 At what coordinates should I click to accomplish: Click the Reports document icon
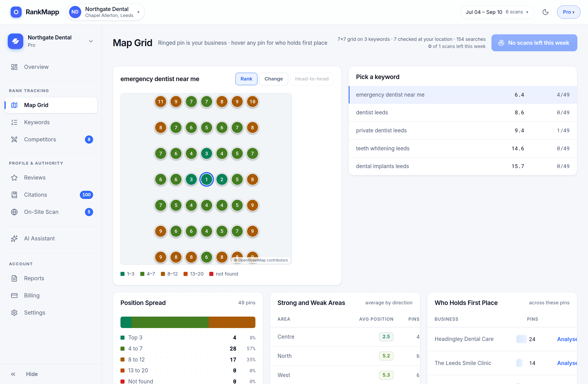tap(14, 278)
